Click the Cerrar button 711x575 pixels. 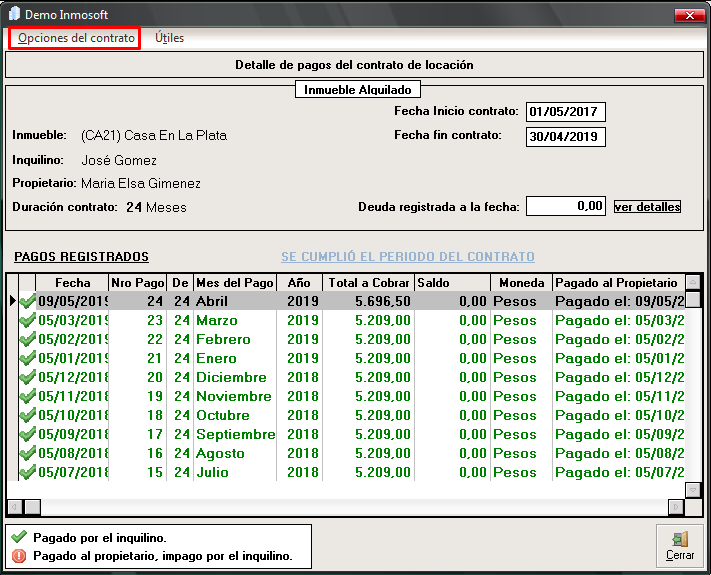(680, 546)
